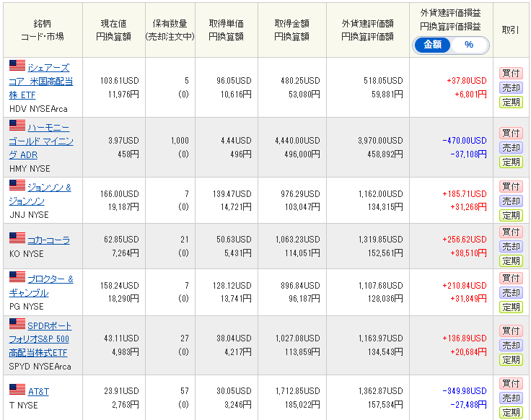The width and height of the screenshot is (531, 420).
Task: Select the 銘柄 コード・市場 column header
Action: [x=43, y=30]
